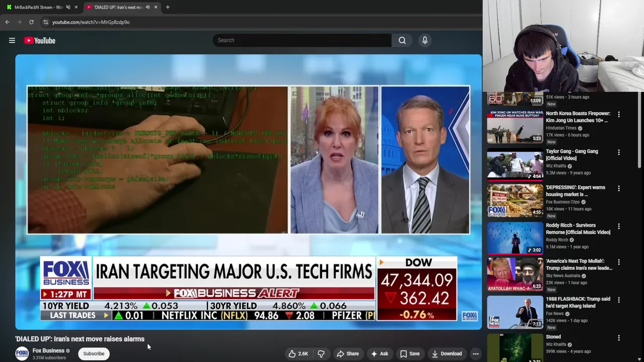The width and height of the screenshot is (644, 362).
Task: Open options for Stoned video
Action: coord(619,338)
